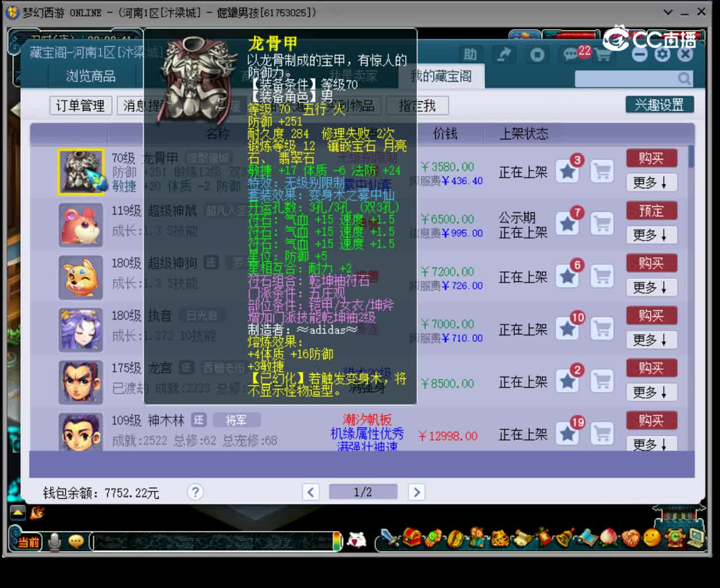The height and width of the screenshot is (588, 720).
Task: Click the handshake icon in bottom toolbar
Action: coord(630,538)
